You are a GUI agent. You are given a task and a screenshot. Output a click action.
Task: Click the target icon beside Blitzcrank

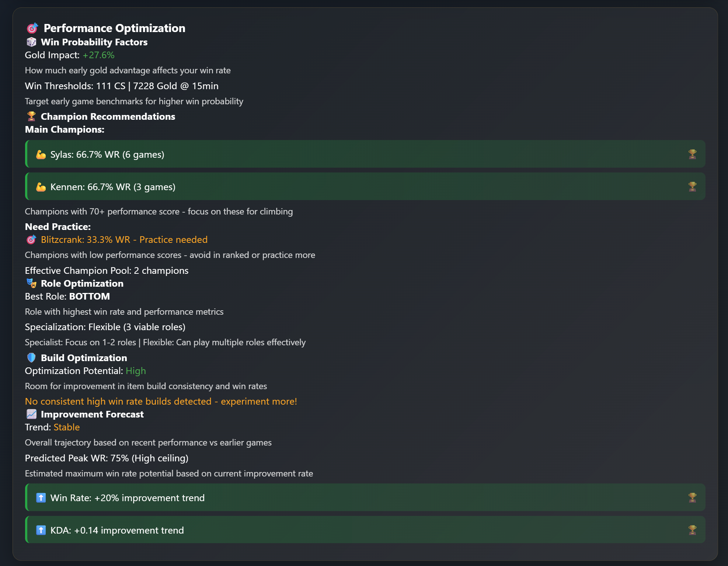(31, 240)
